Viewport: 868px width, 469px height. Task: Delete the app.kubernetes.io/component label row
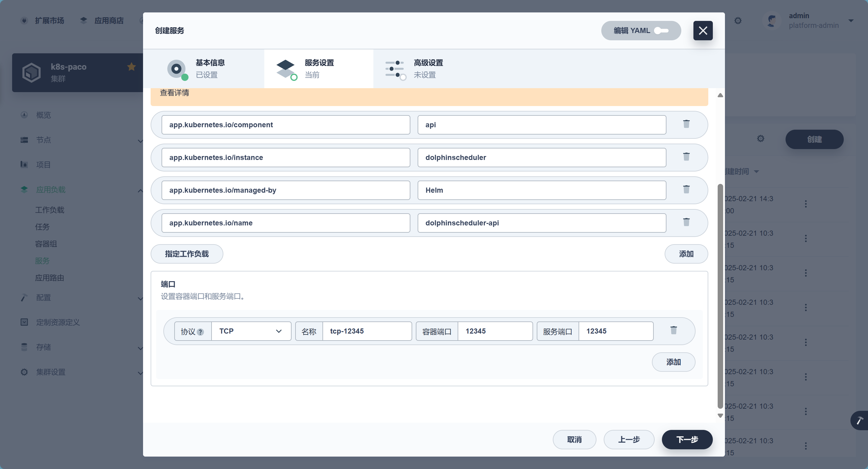point(686,124)
